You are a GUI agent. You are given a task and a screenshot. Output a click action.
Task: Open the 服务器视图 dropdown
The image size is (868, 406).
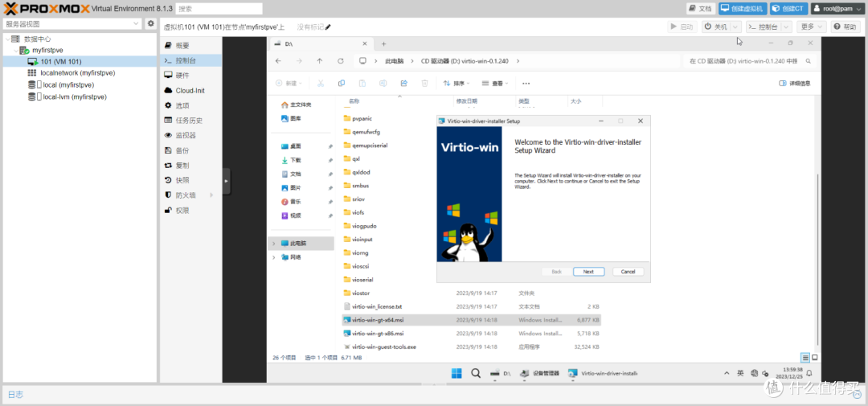tap(137, 24)
